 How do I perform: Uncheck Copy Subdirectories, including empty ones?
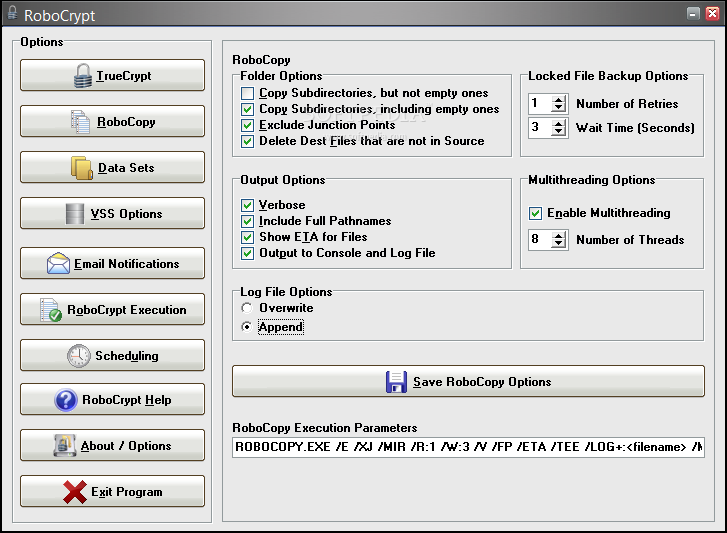click(248, 109)
